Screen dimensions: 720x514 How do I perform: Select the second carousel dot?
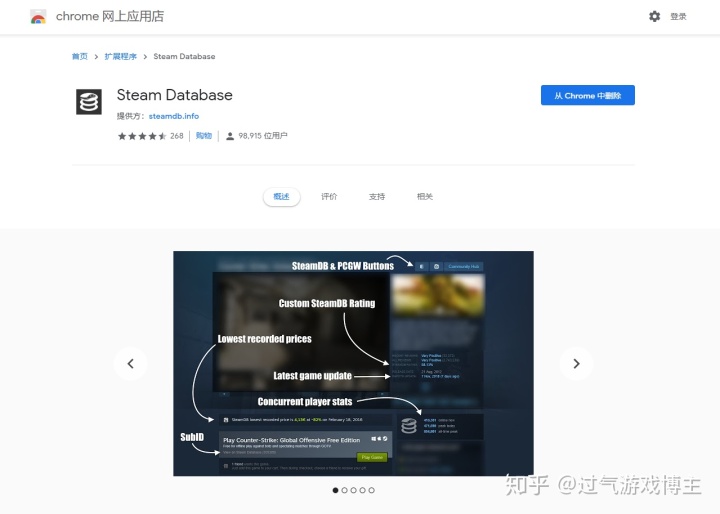click(344, 490)
